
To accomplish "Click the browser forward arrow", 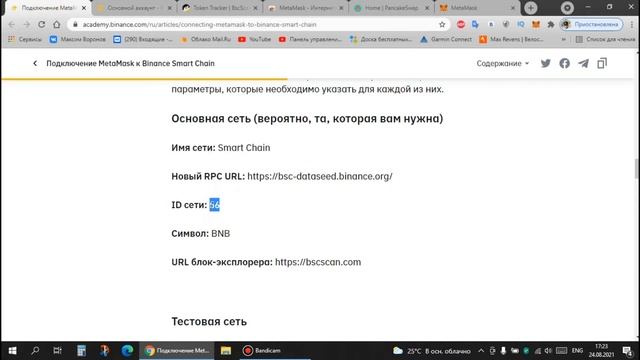I will click(27, 24).
